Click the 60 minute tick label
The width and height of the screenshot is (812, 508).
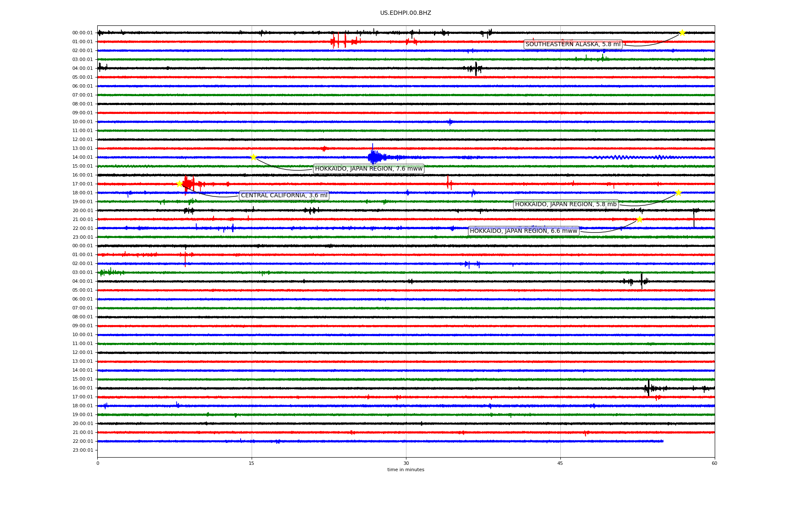point(714,463)
